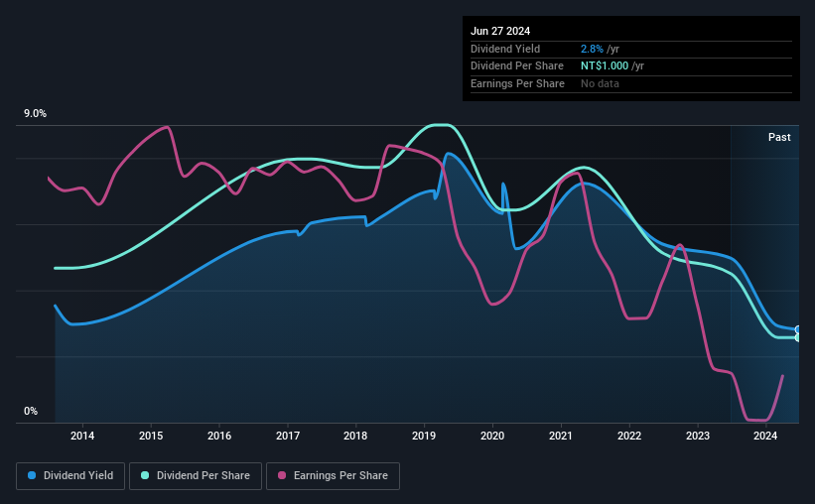The height and width of the screenshot is (504, 815).
Task: Toggle the Dividend Per Share legend button
Action: [196, 476]
